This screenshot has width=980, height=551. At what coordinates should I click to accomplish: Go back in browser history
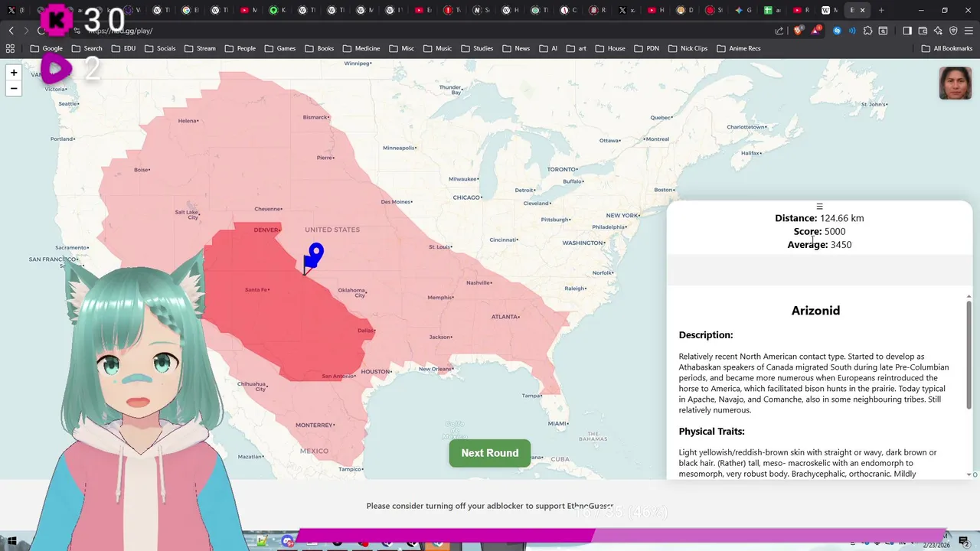[11, 31]
